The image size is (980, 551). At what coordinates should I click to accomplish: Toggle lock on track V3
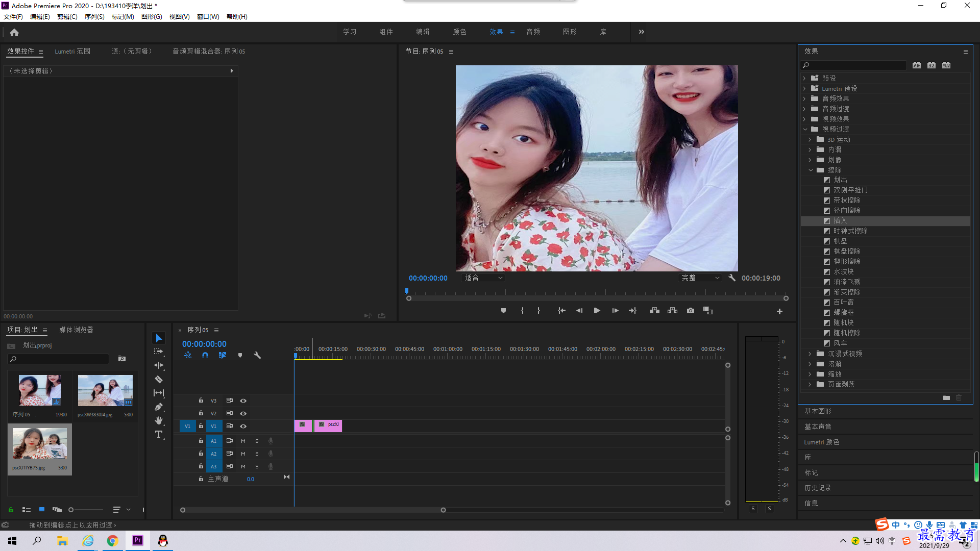coord(201,400)
